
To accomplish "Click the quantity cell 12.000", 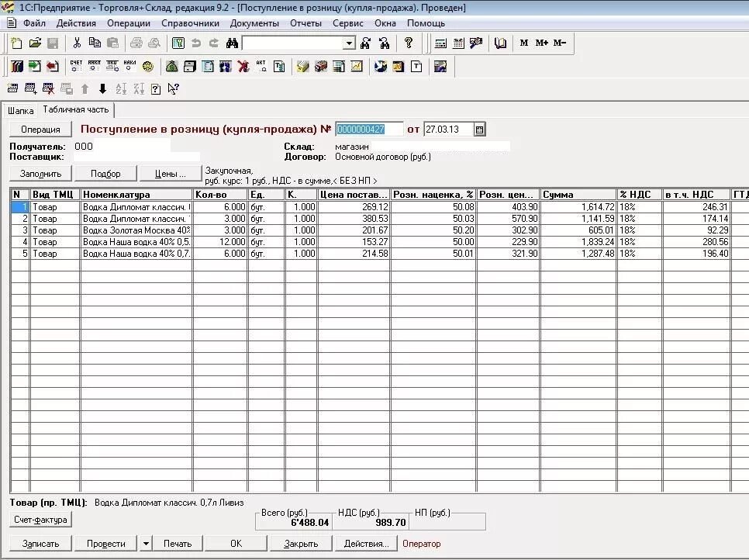I will (220, 242).
